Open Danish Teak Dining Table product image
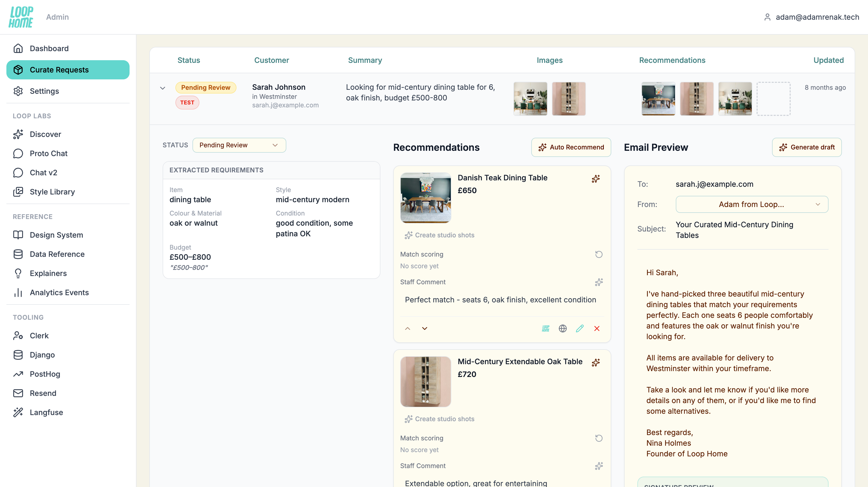Viewport: 868px width, 487px height. coord(425,198)
